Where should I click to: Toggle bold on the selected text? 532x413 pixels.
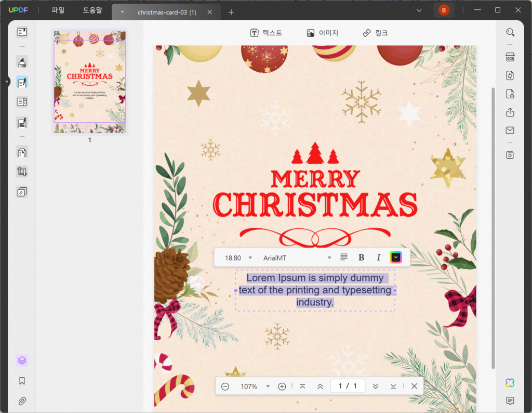[x=361, y=257]
